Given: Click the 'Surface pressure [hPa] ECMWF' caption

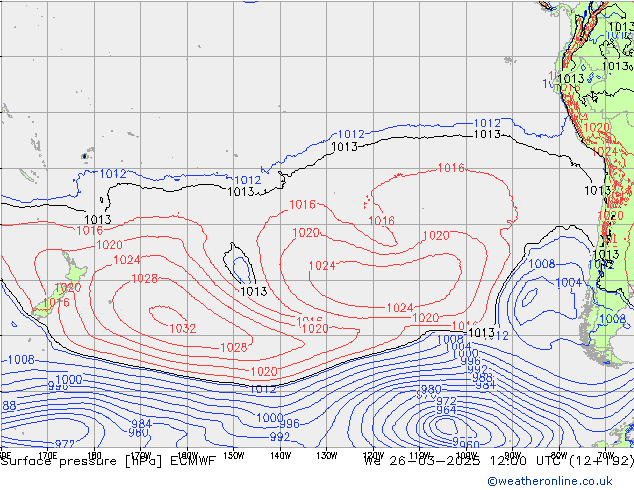Looking at the screenshot, I should 108,461.
